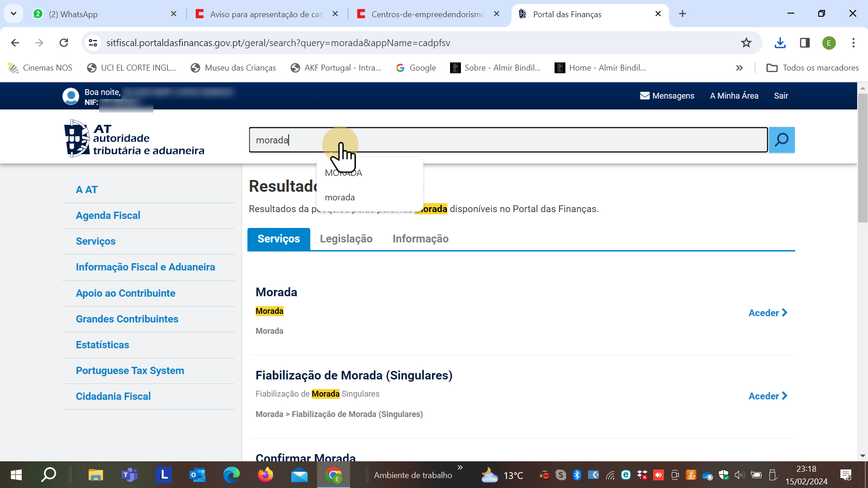Click the blue search magnifier button
This screenshot has height=488, width=868.
781,140
